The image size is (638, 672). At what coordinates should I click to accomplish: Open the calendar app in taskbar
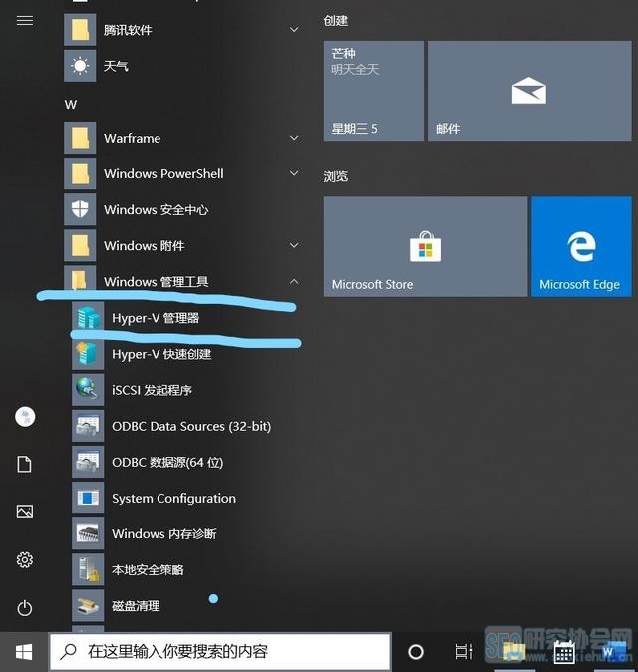pyautogui.click(x=564, y=652)
